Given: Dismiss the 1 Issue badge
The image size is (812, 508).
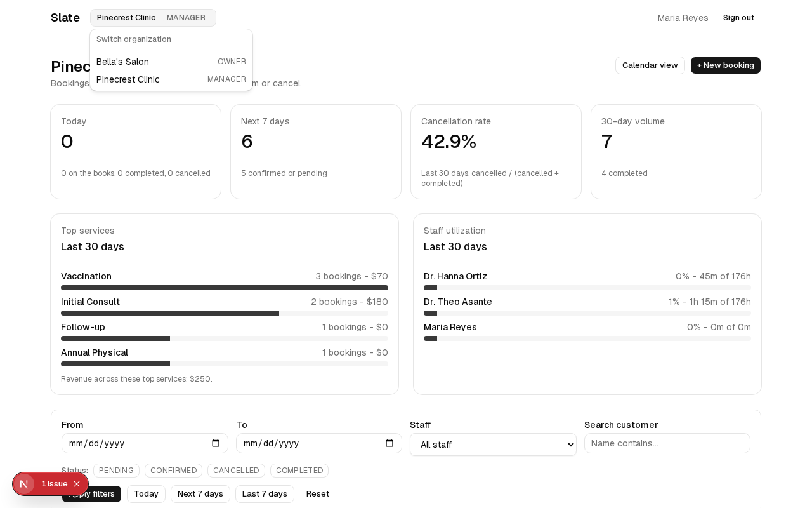Looking at the screenshot, I should 77,484.
